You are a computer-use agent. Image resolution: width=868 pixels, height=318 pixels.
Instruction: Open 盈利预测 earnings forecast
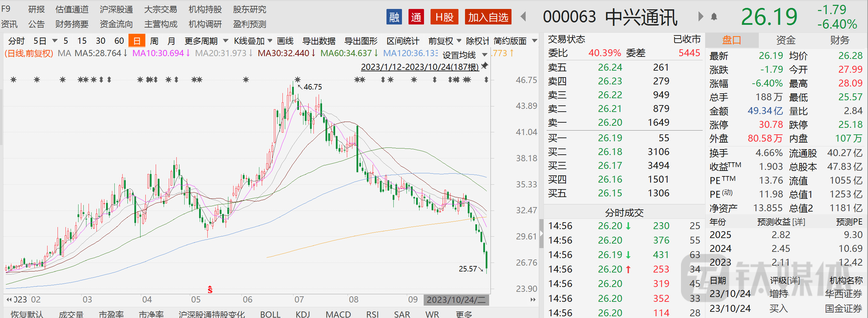pyautogui.click(x=250, y=24)
